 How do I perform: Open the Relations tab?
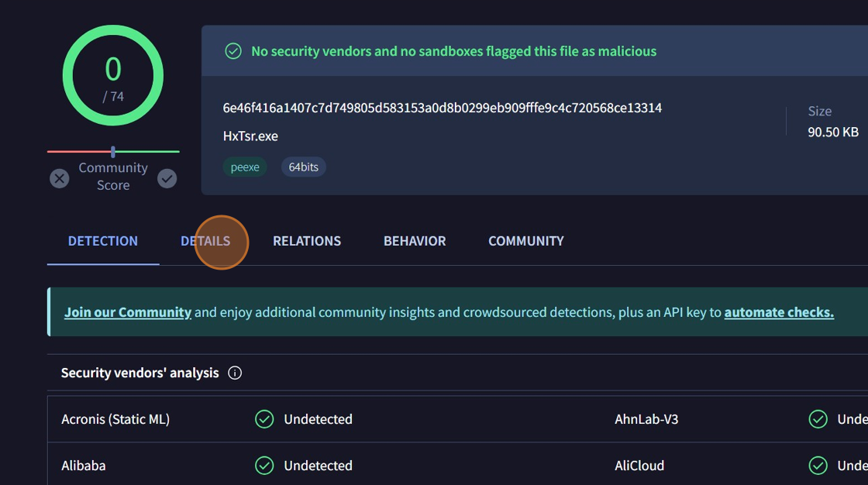[x=307, y=241]
